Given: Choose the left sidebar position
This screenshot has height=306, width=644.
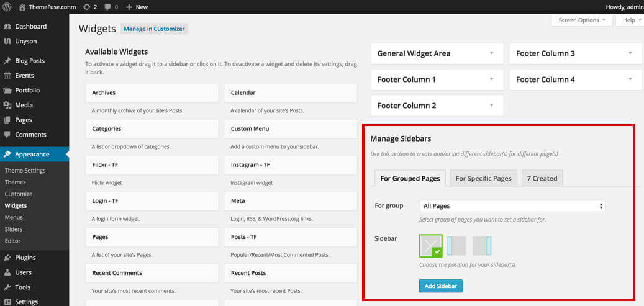Looking at the screenshot, I should (x=456, y=246).
